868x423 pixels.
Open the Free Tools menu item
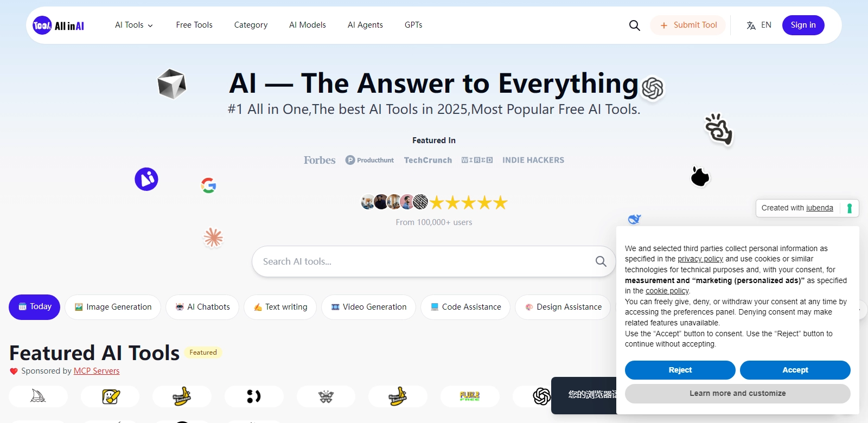(x=194, y=25)
